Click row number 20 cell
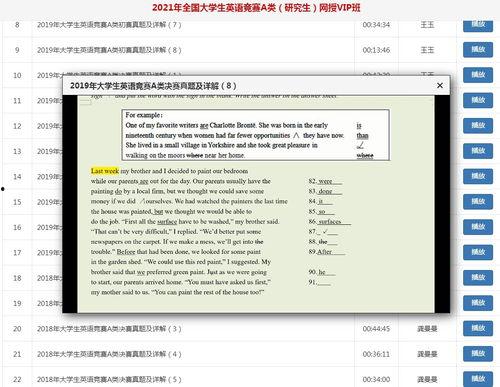The width and height of the screenshot is (500, 387). 17,329
